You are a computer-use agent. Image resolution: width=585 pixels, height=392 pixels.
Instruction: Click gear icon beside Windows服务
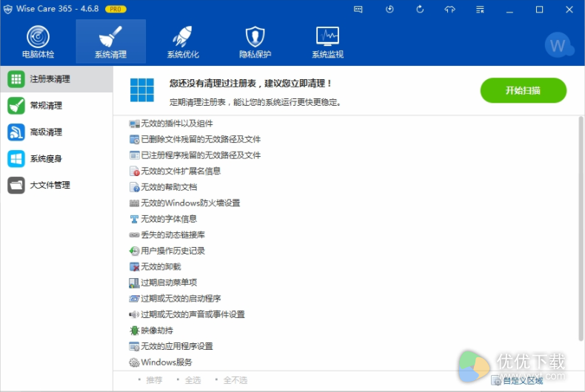(134, 362)
